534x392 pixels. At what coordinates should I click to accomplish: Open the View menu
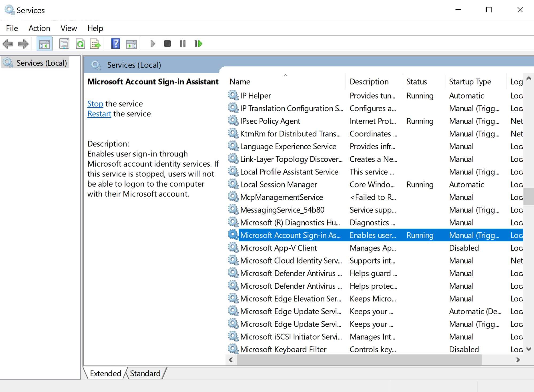pos(68,28)
